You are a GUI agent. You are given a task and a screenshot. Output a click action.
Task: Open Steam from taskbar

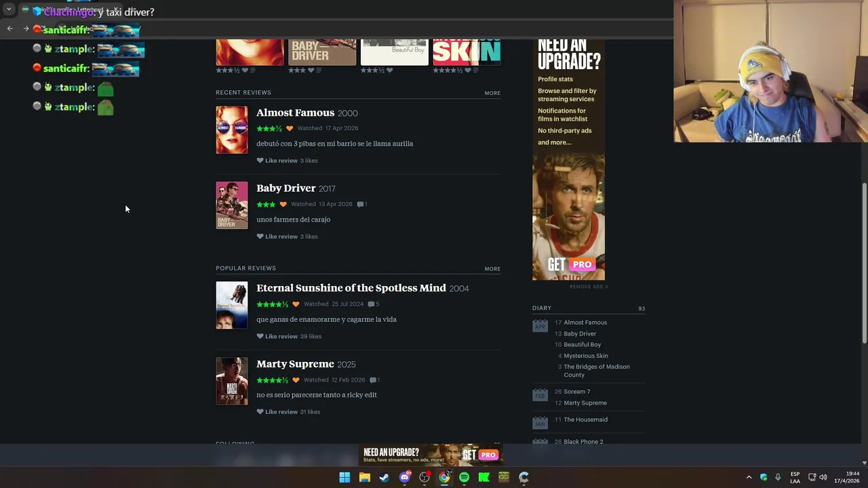click(384, 477)
